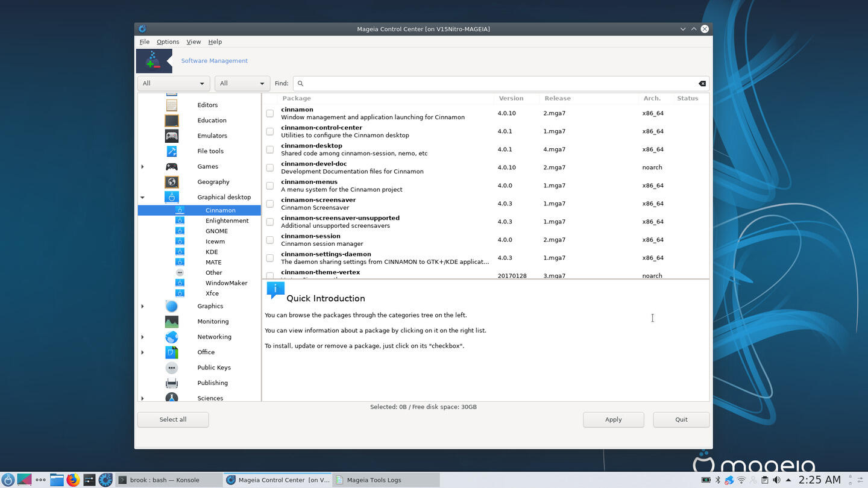The width and height of the screenshot is (868, 488).
Task: Click the Emulators gamepad icon
Action: click(x=172, y=136)
